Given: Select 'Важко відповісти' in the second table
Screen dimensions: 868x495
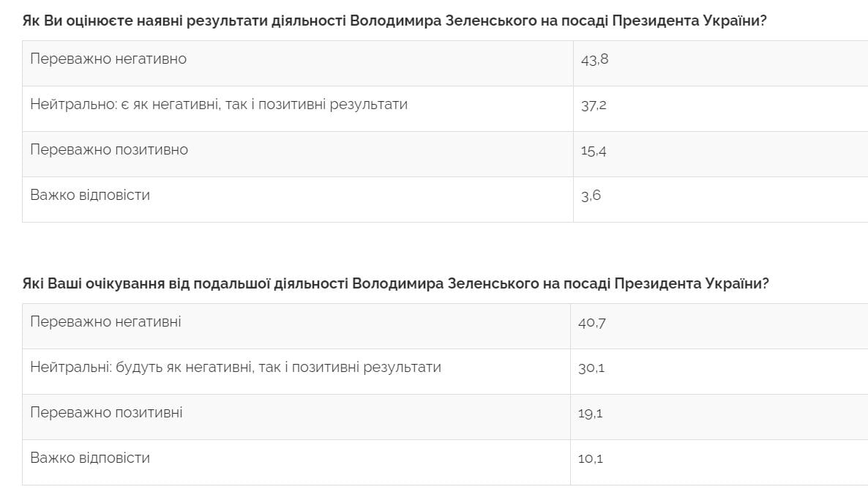Looking at the screenshot, I should coord(90,458).
